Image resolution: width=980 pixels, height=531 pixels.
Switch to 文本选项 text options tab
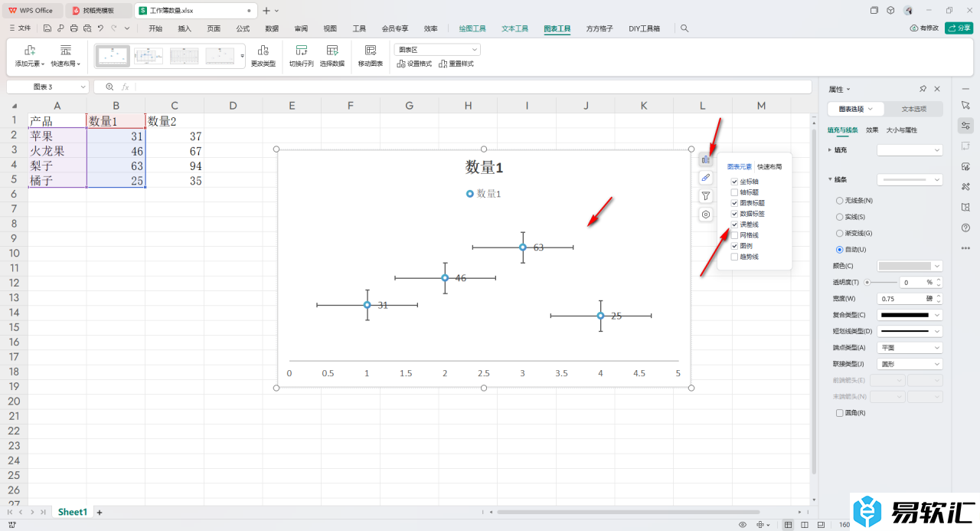914,109
